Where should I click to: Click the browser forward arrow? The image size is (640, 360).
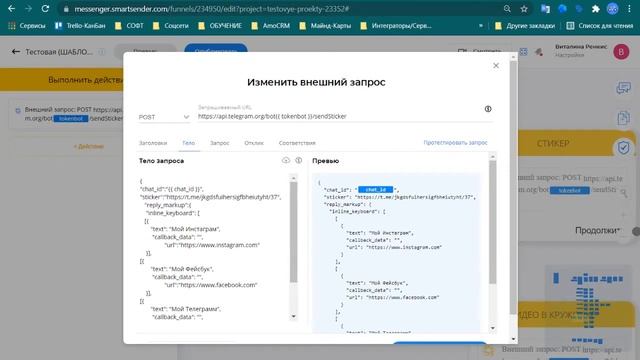coord(28,9)
